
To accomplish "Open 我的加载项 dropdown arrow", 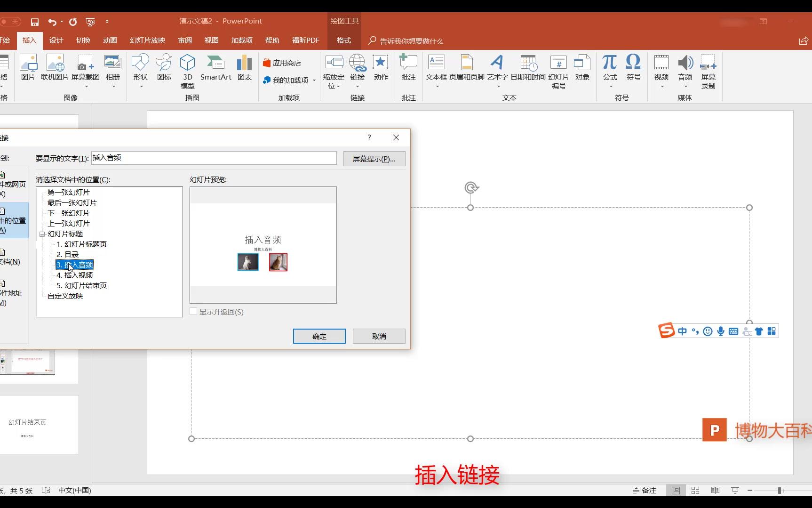I will coord(314,81).
